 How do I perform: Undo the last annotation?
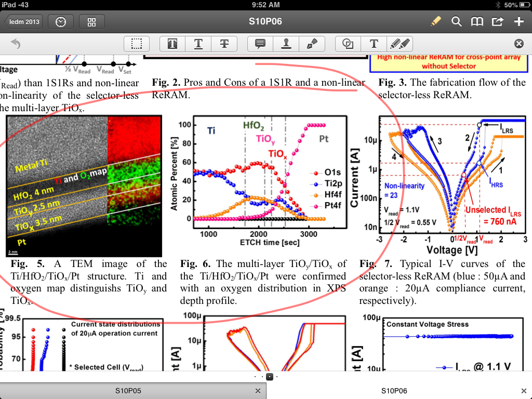pos(16,44)
